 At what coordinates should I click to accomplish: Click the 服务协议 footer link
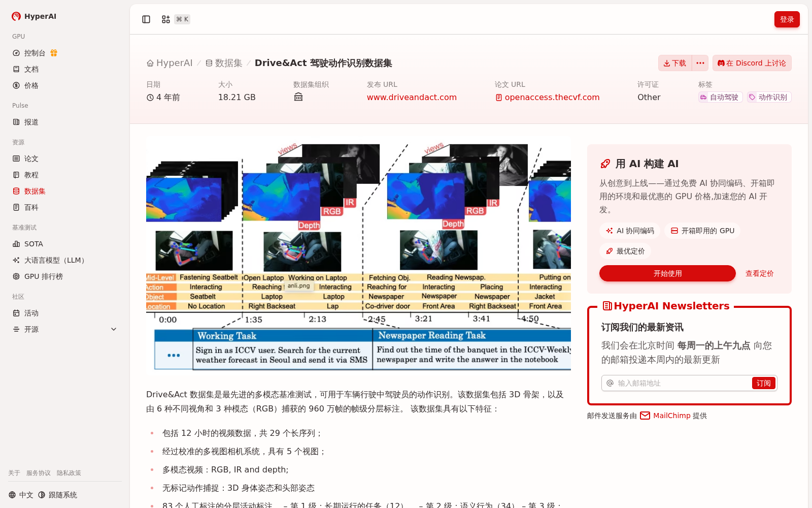(x=39, y=473)
